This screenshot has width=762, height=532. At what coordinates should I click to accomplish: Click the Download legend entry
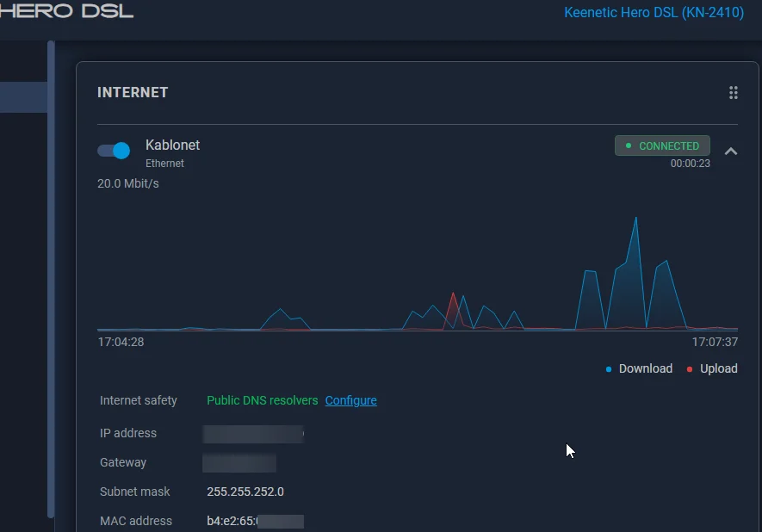(x=639, y=368)
